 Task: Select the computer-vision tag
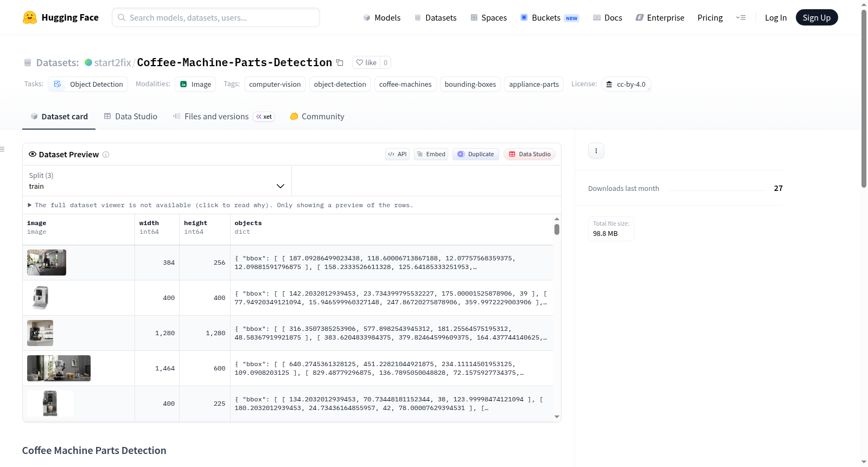[x=275, y=84]
